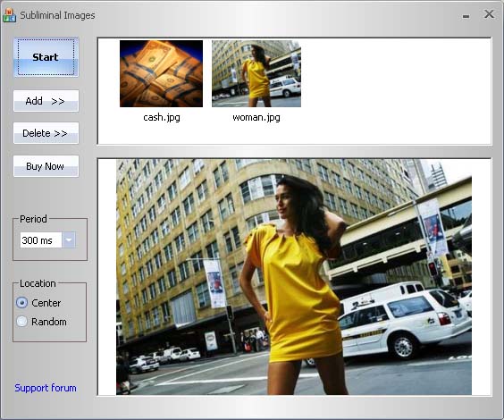Start the subliminal image display
Screen dimensions: 504x420
coord(46,57)
